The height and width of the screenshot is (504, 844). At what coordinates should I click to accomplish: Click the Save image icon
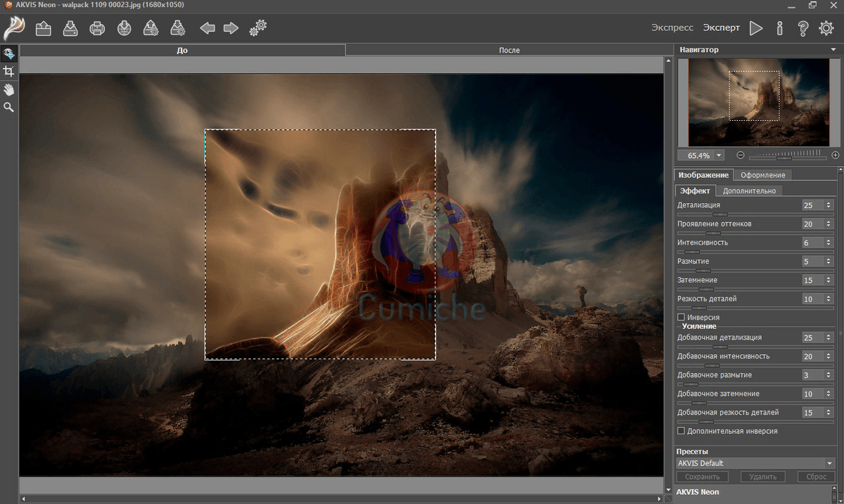click(x=70, y=28)
